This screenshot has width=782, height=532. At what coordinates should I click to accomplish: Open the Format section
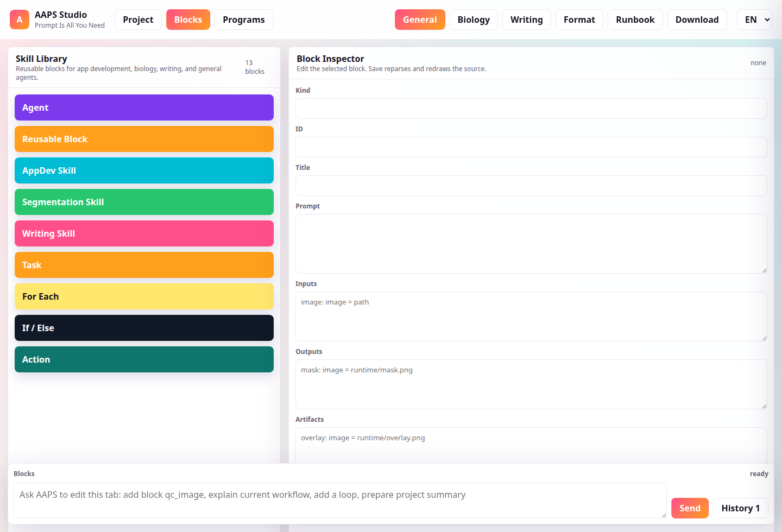[x=579, y=20]
